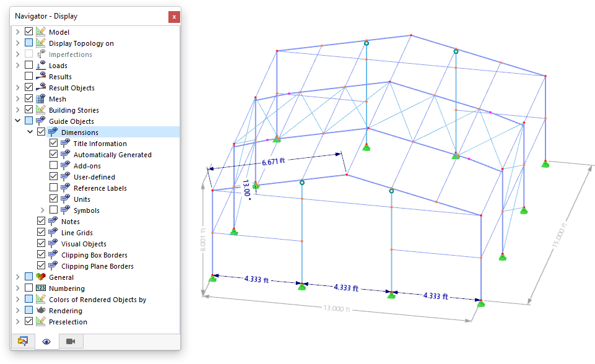Enable the Loads checkbox
Image resolution: width=595 pixels, height=364 pixels.
tap(28, 65)
